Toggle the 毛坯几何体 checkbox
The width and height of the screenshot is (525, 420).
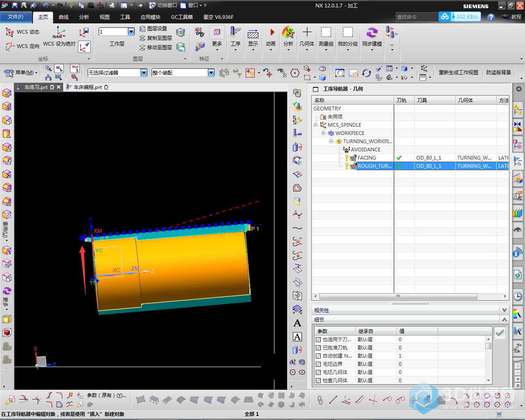(x=318, y=372)
